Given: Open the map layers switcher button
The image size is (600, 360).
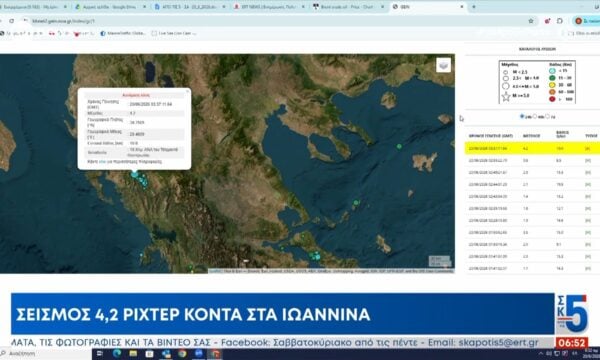Looking at the screenshot, I should click(x=443, y=65).
